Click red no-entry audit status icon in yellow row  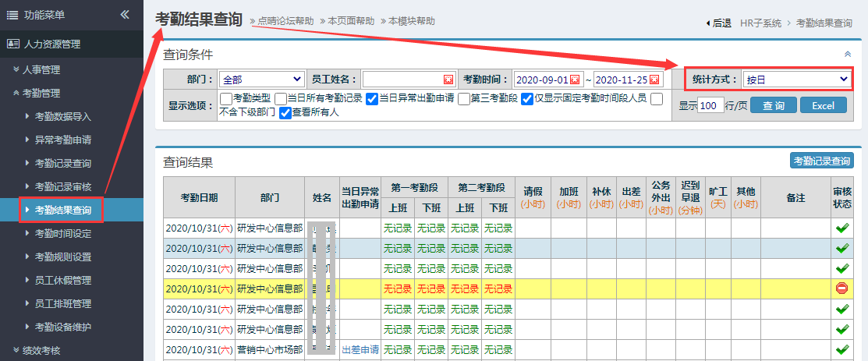[841, 288]
